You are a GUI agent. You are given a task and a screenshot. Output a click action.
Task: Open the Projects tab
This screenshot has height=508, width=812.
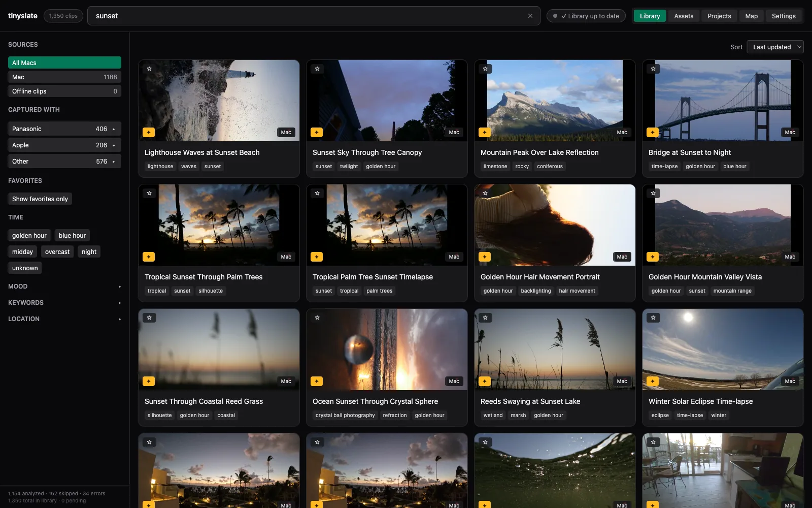coord(719,16)
